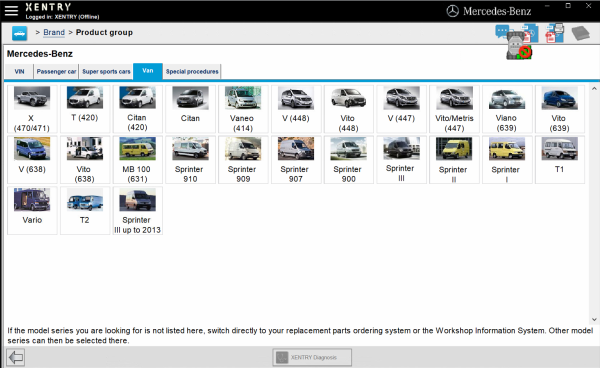Viewport: 600px width, 368px height.
Task: Select the Vito (448) van
Action: click(x=349, y=109)
